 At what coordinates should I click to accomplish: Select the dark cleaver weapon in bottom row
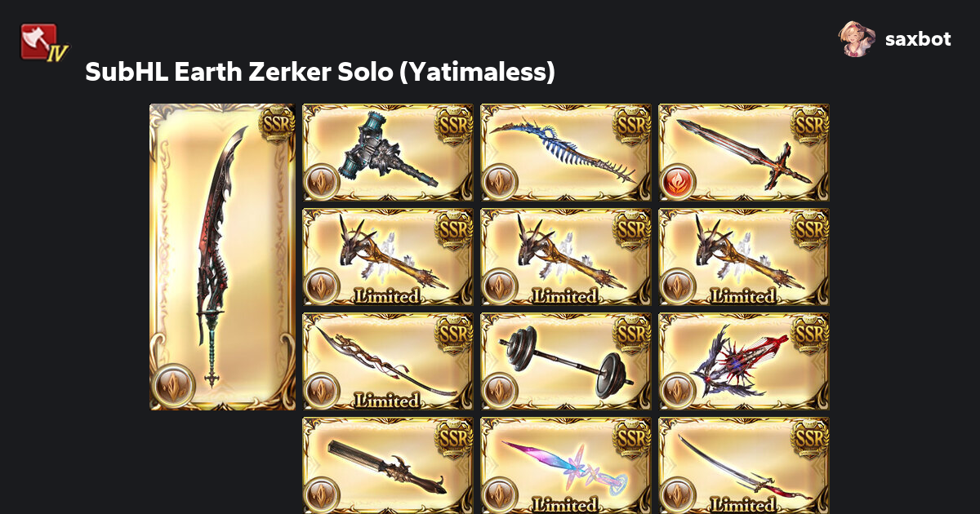click(388, 465)
